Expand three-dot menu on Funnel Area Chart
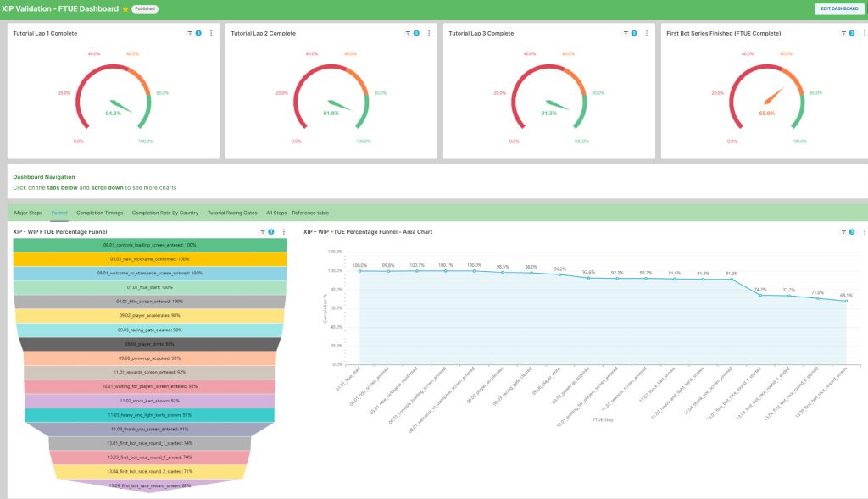 (x=864, y=231)
